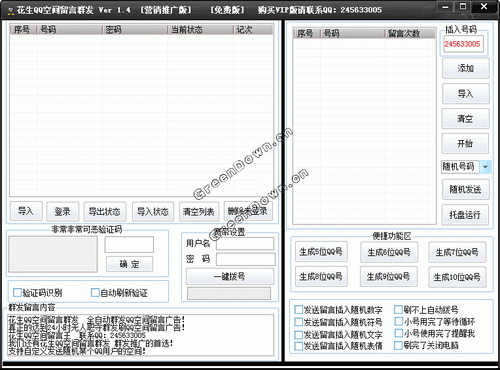Screen dimensions: 500x370
Task: Click the 托盘运行 button
Action: [466, 215]
